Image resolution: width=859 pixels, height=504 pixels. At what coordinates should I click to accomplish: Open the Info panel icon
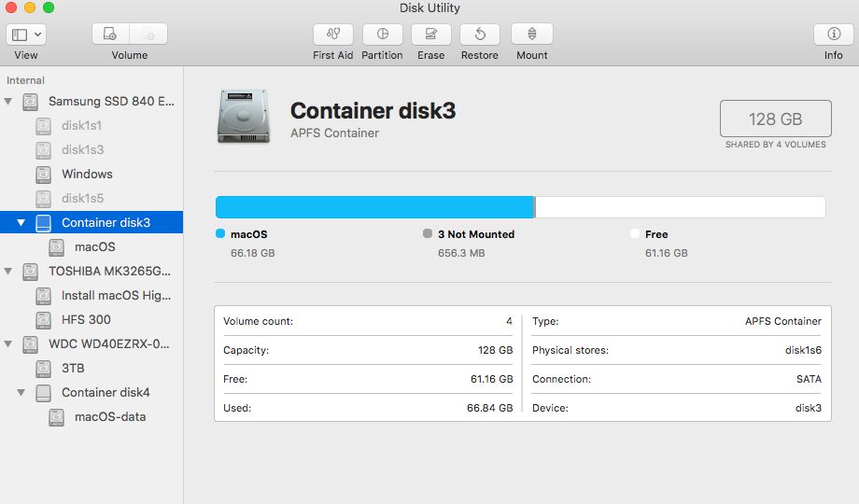coord(834,34)
